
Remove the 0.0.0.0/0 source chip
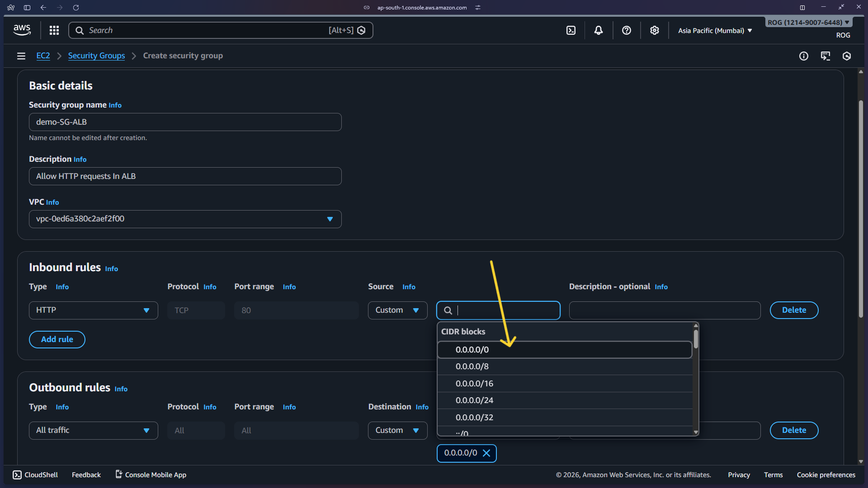(487, 453)
